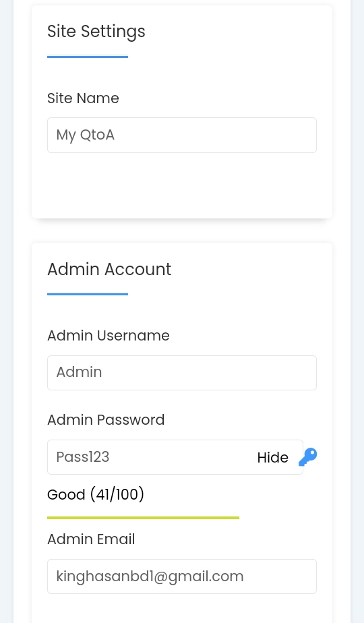Click the Admin Username label
The image size is (364, 623).
click(x=109, y=336)
